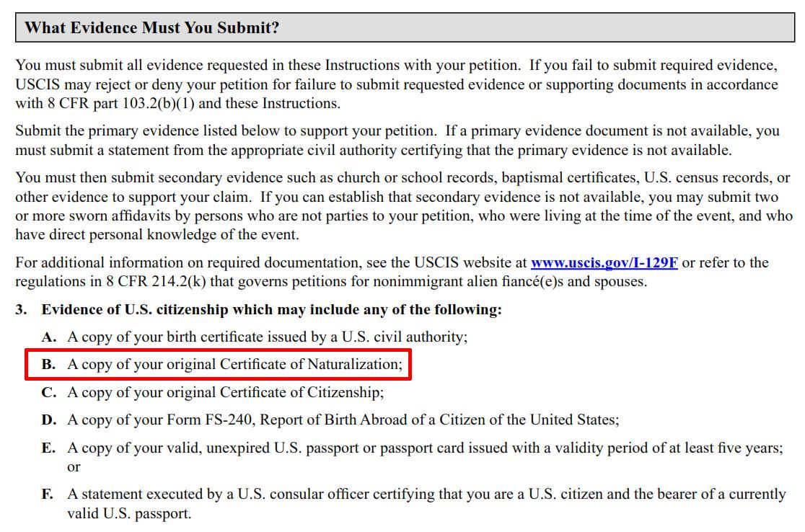Click the 'secondary evidence such as church' paragraph
This screenshot has width=805, height=532.
(x=403, y=205)
